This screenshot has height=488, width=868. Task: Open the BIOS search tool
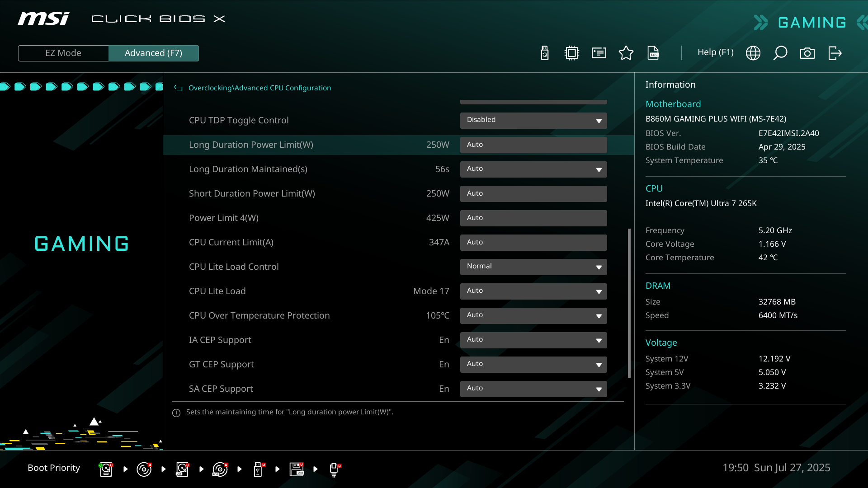tap(780, 53)
